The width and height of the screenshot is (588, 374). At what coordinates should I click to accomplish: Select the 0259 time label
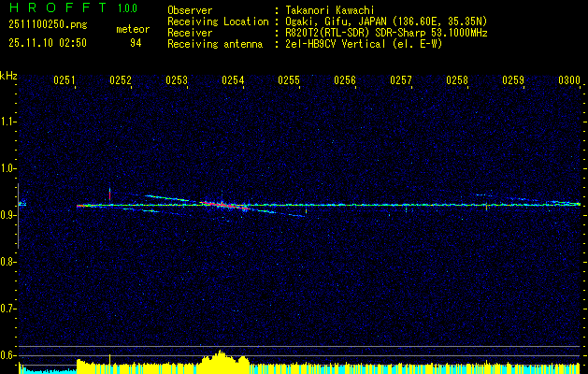pos(513,80)
